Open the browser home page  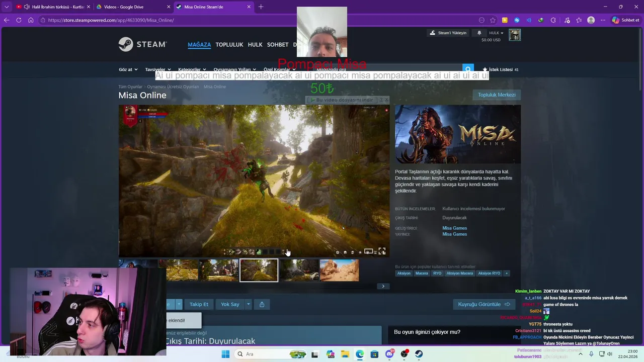(31, 20)
